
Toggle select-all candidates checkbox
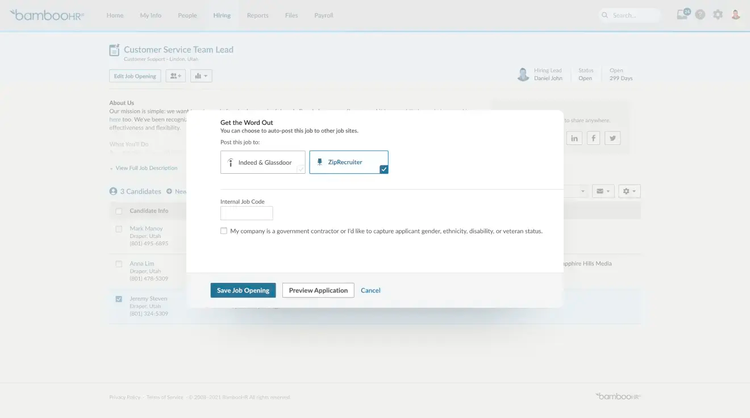119,211
